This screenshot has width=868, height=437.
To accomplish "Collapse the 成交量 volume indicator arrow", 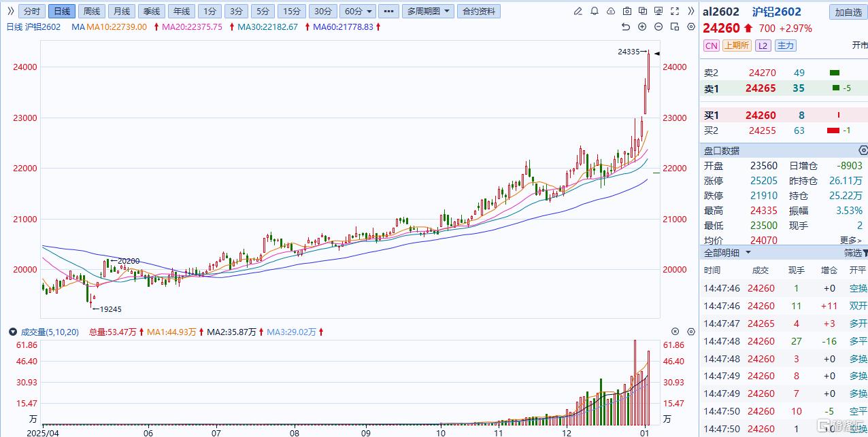I will [12, 332].
